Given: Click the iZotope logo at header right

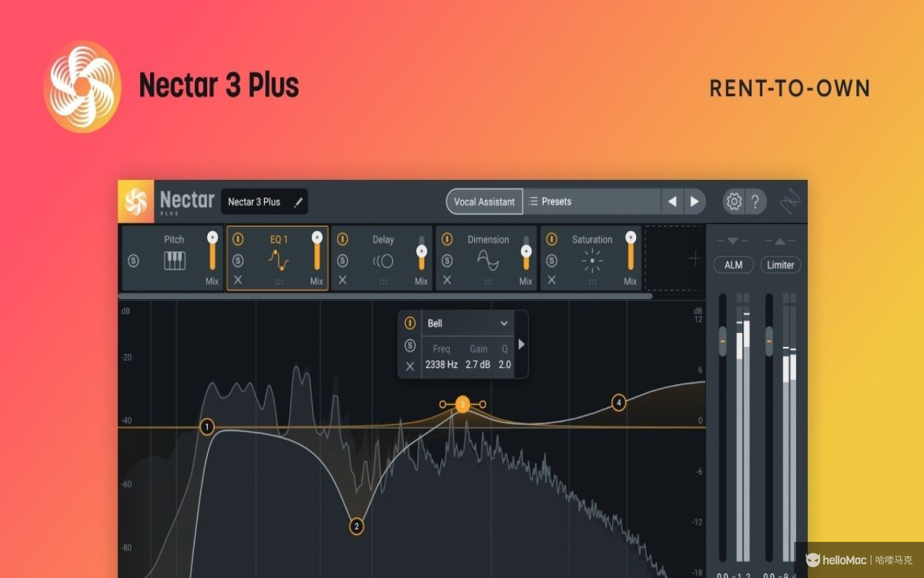Looking at the screenshot, I should coord(790,202).
